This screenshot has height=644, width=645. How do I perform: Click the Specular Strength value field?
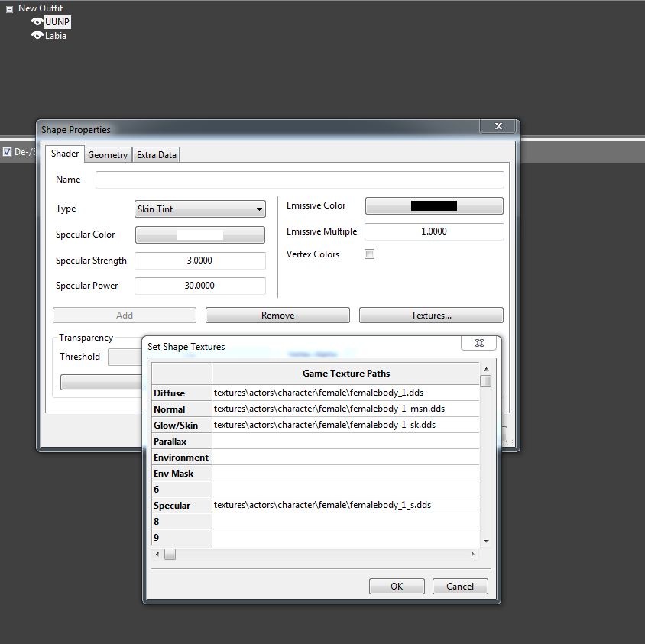tap(200, 261)
